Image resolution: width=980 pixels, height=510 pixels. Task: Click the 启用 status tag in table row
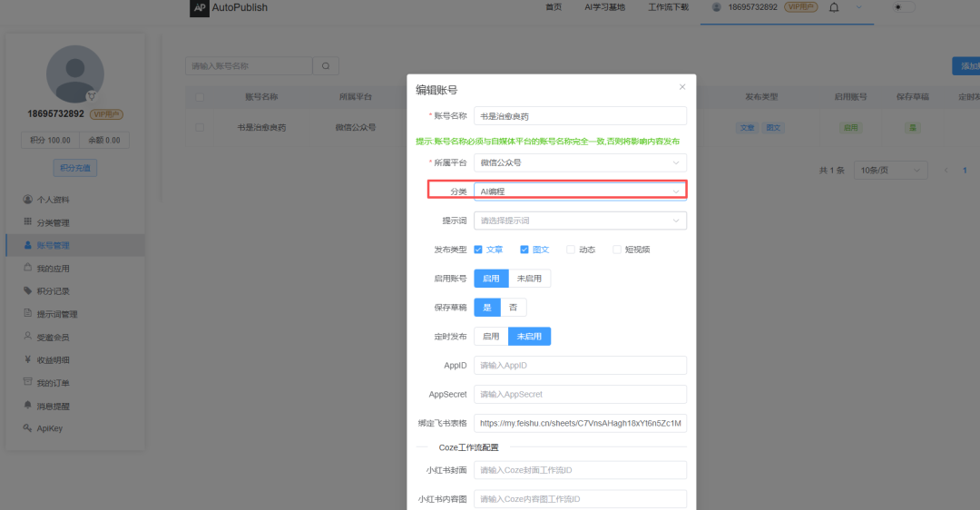click(x=850, y=127)
